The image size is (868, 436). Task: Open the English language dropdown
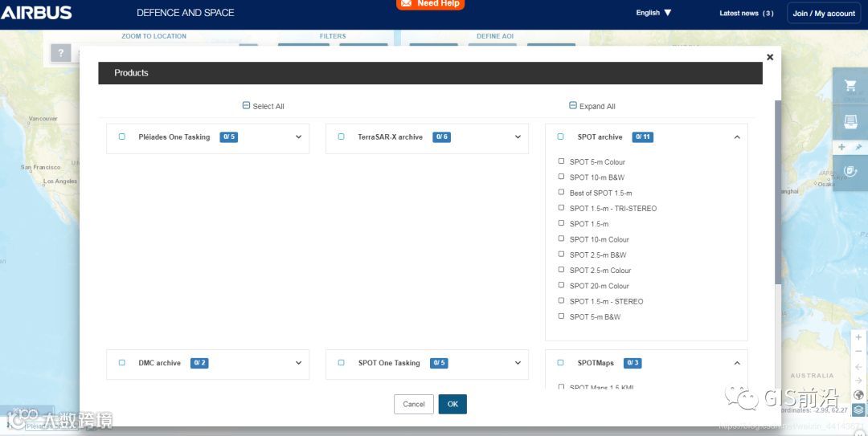(653, 13)
